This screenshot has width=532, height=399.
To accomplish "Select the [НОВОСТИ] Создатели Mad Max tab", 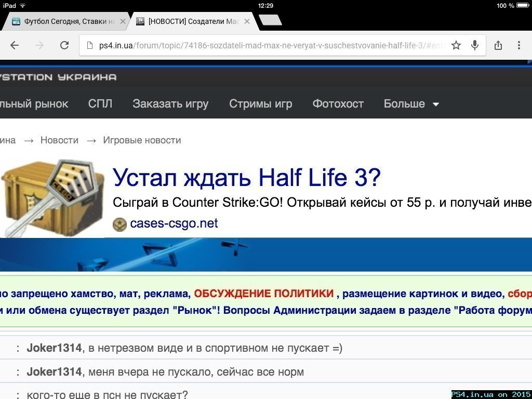I will click(x=194, y=21).
